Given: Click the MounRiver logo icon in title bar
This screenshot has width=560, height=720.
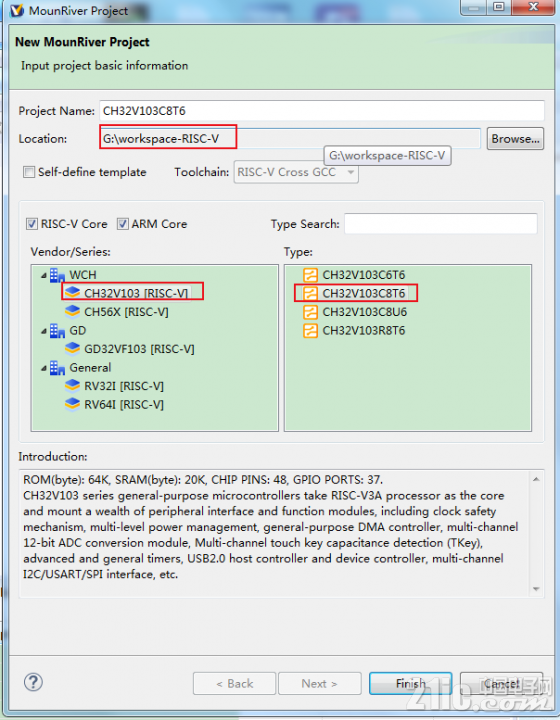Looking at the screenshot, I should click(17, 10).
